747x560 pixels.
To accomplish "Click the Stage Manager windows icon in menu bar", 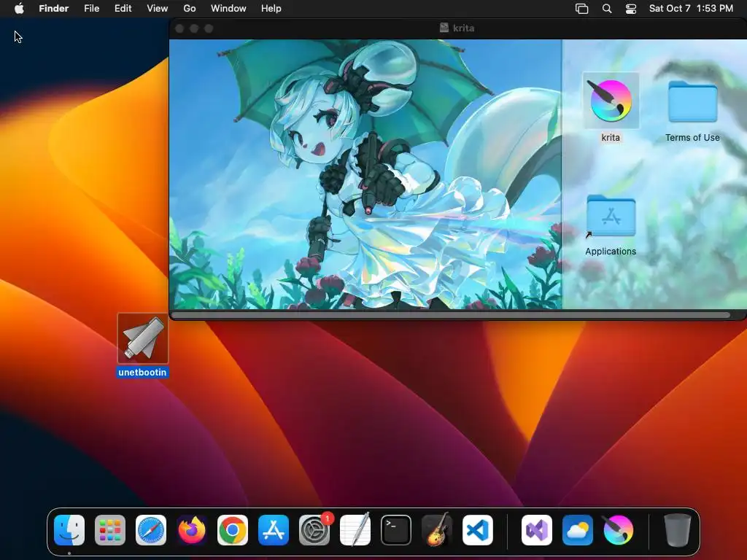I will click(581, 9).
